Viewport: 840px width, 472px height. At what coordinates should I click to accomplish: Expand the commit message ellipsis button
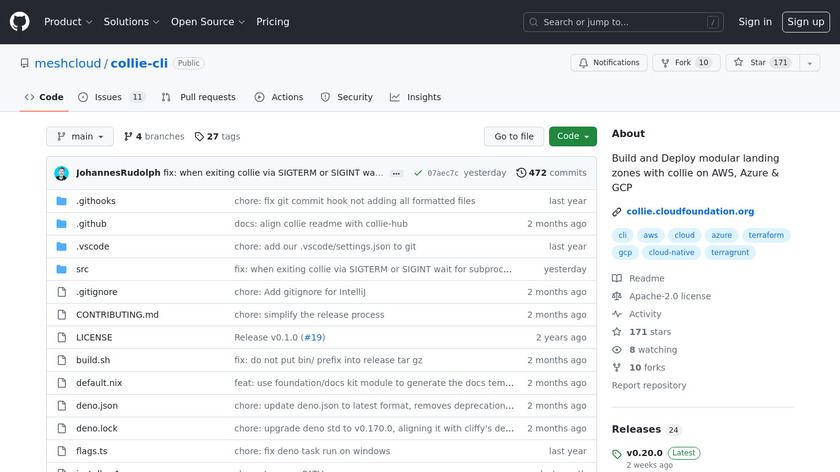coord(396,174)
